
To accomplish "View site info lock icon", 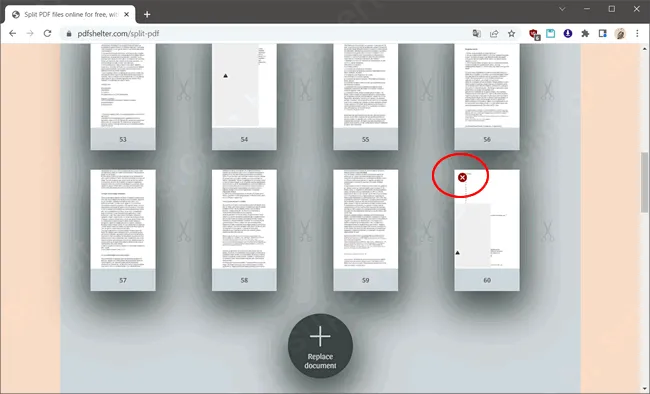I will (69, 34).
